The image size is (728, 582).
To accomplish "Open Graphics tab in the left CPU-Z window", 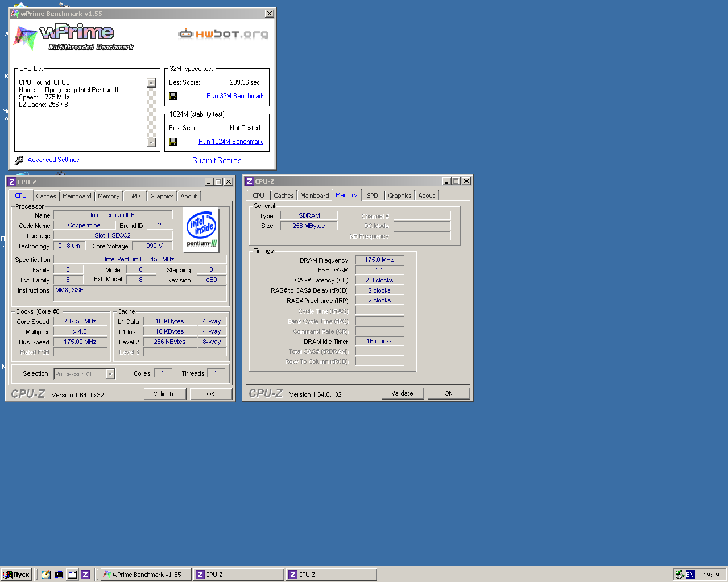I will coord(162,196).
